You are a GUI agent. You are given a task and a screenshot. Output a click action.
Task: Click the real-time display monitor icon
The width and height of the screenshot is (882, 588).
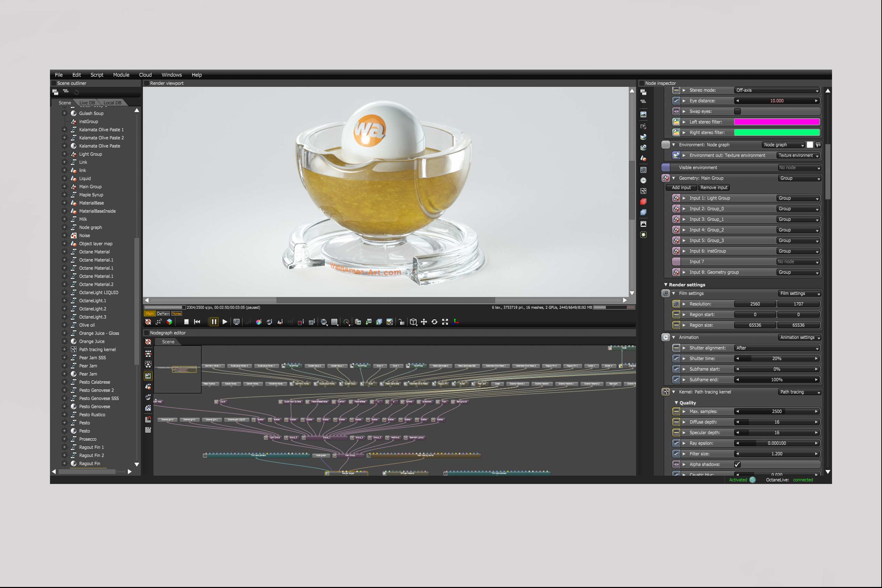pyautogui.click(x=237, y=322)
